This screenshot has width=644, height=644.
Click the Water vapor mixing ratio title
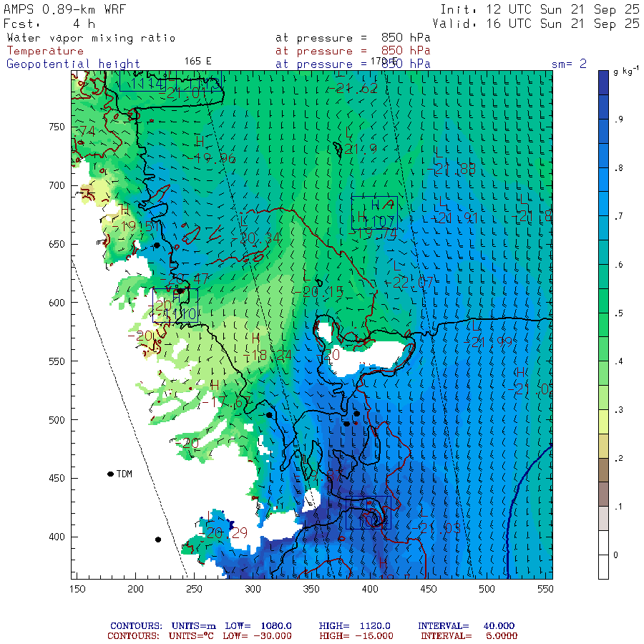click(x=91, y=38)
